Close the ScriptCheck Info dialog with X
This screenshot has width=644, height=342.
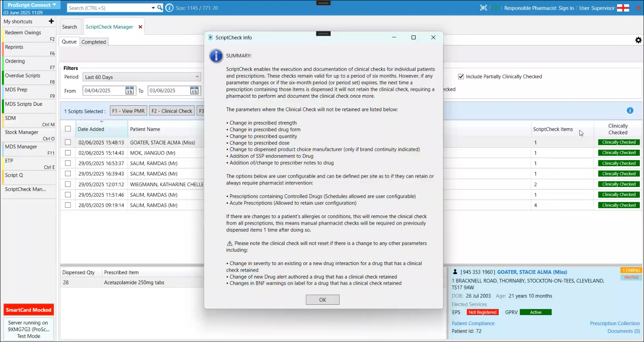coord(433,37)
